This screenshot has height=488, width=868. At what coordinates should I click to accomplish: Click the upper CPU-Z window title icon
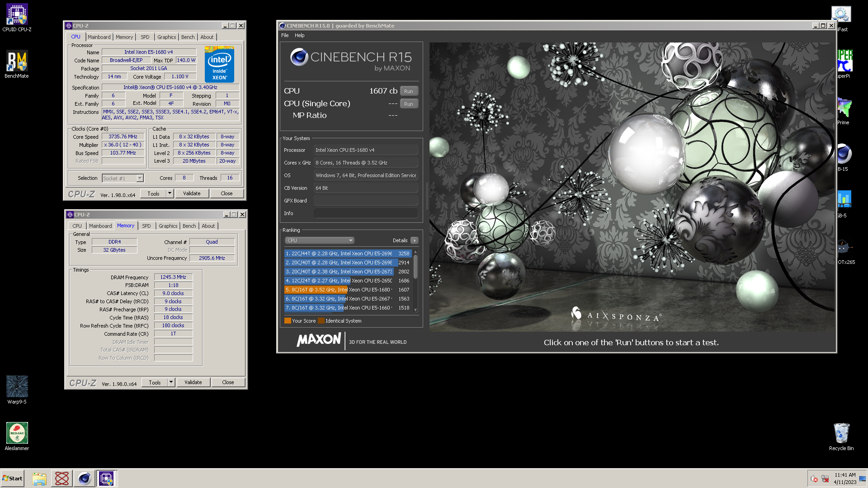[69, 26]
